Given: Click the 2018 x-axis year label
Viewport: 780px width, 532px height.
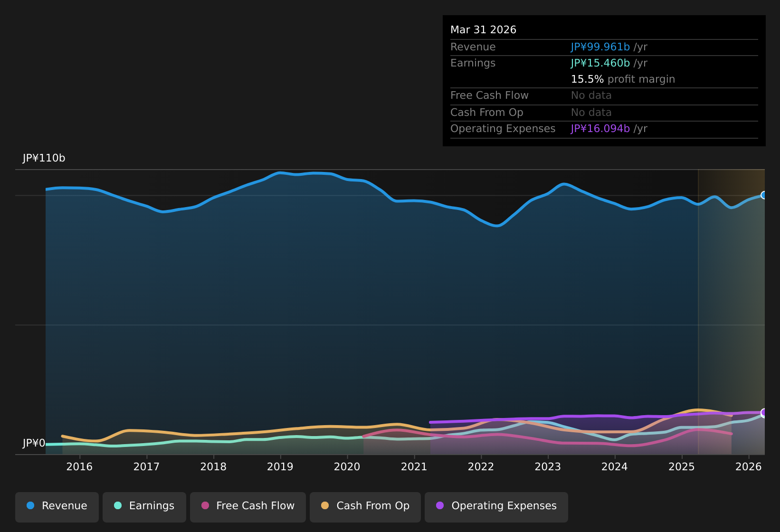Looking at the screenshot, I should (213, 466).
